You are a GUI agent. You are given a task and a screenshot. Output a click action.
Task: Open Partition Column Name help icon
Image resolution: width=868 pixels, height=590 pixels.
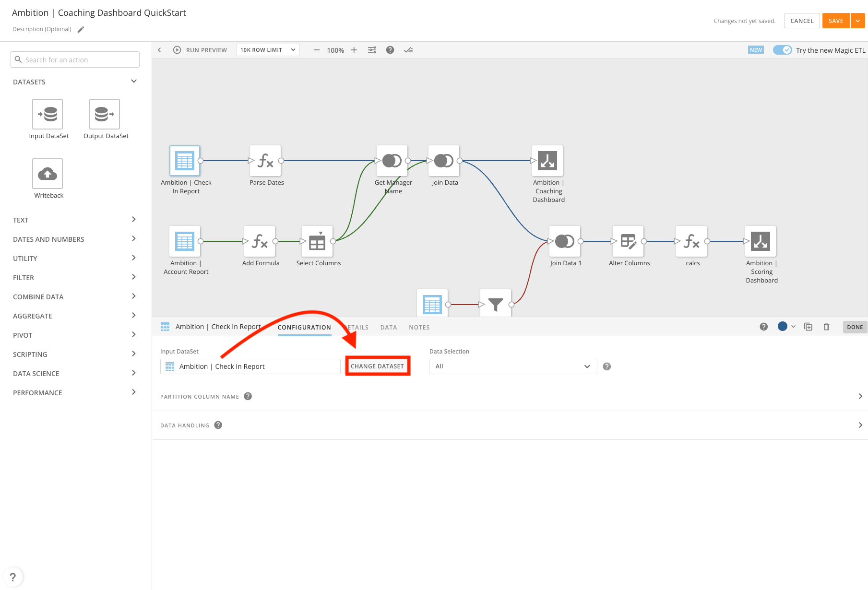(248, 396)
